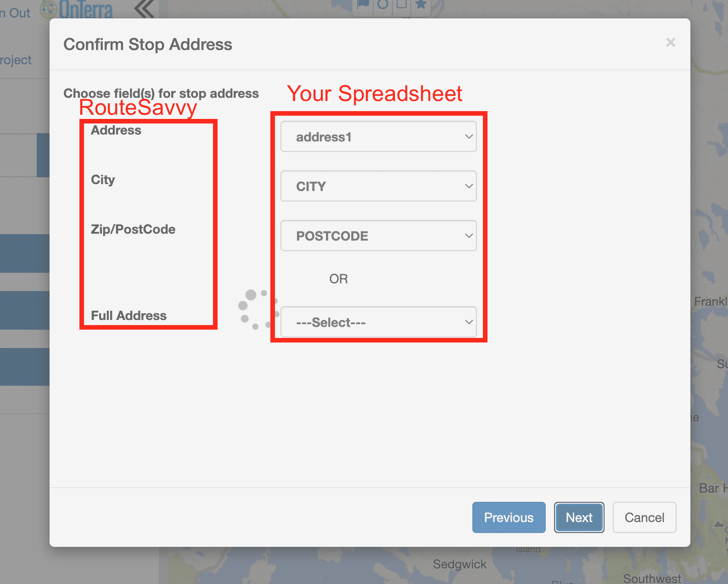Collapse the sidebar with double-chevron icon
This screenshot has height=584, width=728.
click(145, 8)
